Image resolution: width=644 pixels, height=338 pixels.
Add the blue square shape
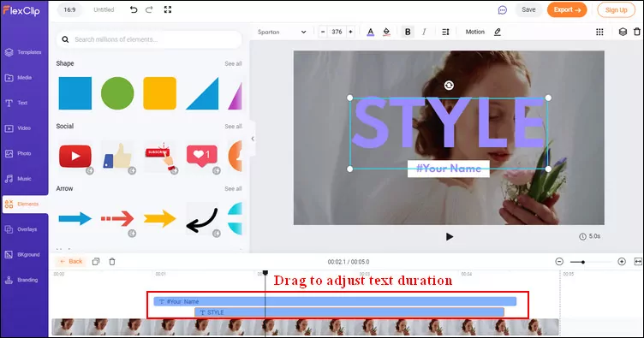(x=75, y=93)
